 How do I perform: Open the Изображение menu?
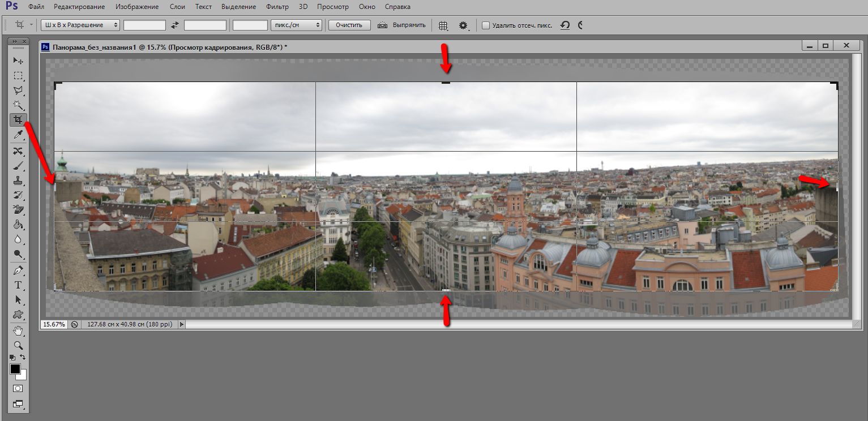tap(137, 7)
